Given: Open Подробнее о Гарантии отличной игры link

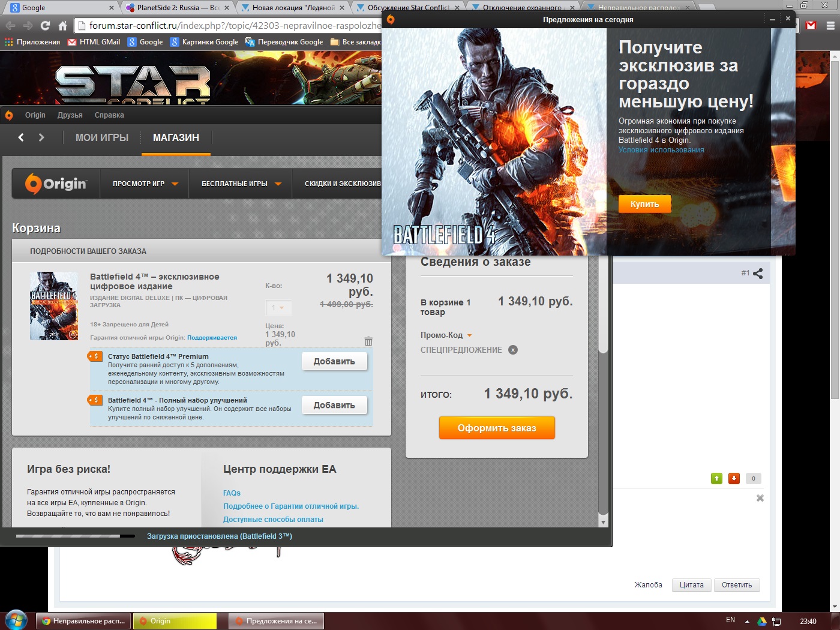Looking at the screenshot, I should pyautogui.click(x=291, y=506).
